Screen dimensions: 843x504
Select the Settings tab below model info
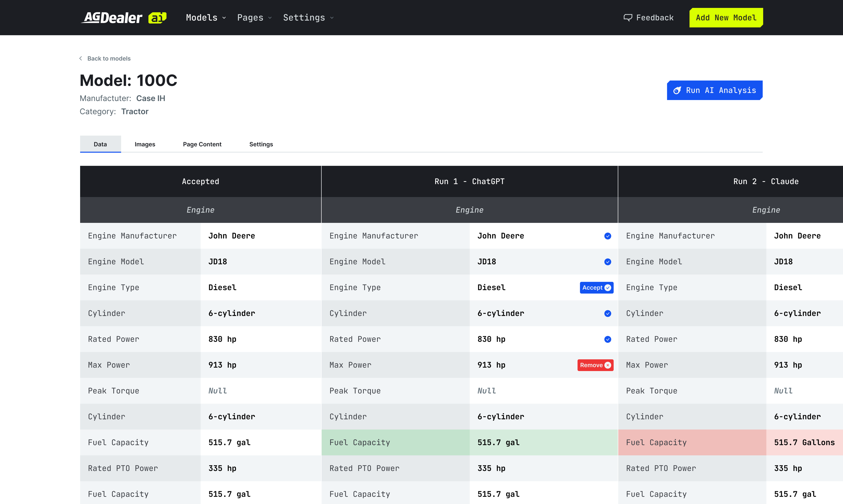pos(261,144)
